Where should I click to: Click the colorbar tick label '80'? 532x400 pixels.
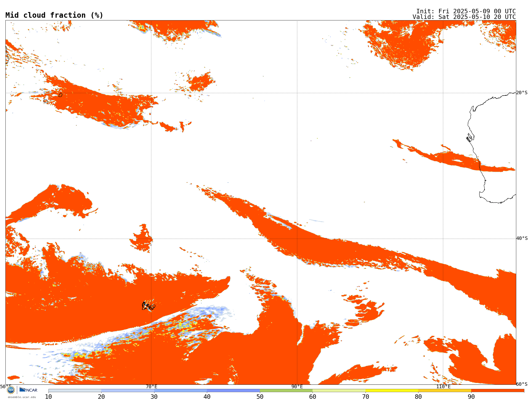point(418,397)
